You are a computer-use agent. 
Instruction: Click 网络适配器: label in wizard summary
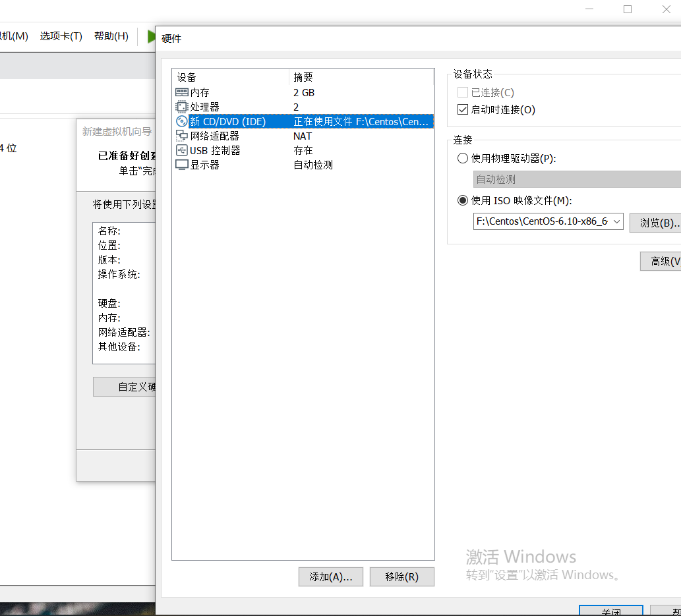(x=124, y=332)
